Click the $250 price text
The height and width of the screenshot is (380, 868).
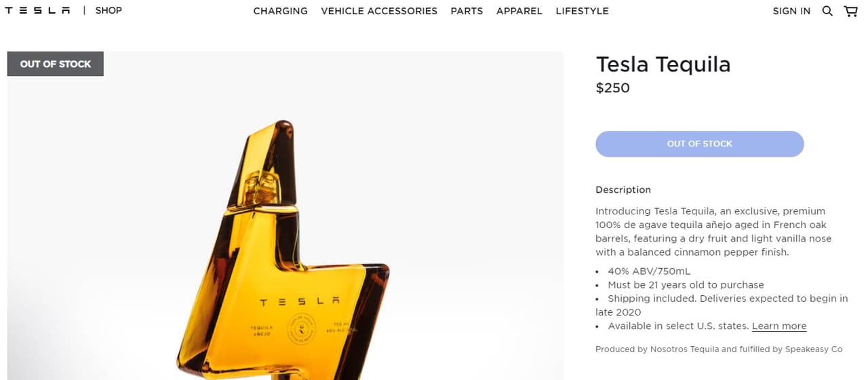613,88
